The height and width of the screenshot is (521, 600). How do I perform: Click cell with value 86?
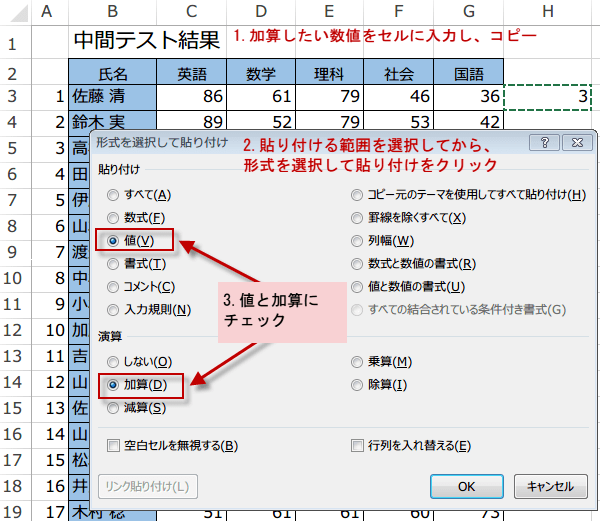click(x=191, y=97)
